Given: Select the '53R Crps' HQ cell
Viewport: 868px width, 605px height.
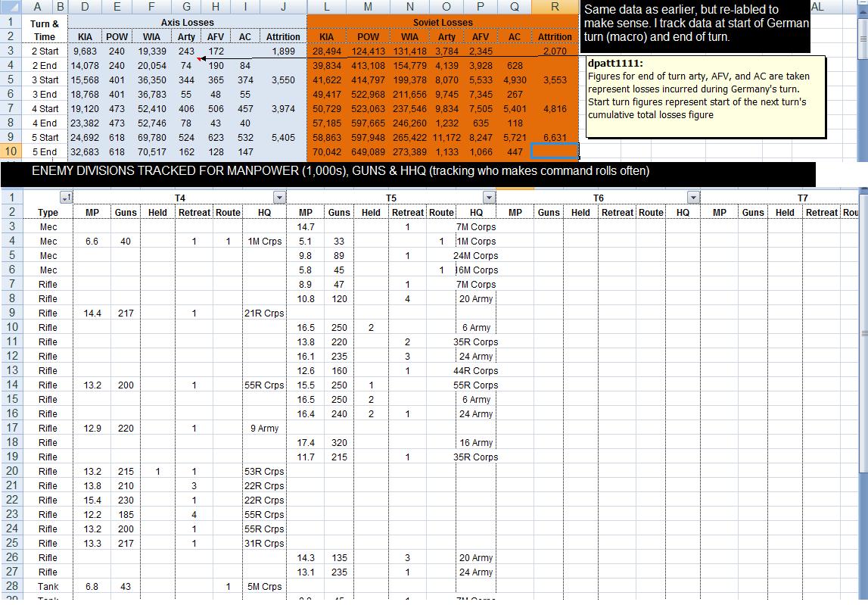Looking at the screenshot, I should pyautogui.click(x=265, y=472).
